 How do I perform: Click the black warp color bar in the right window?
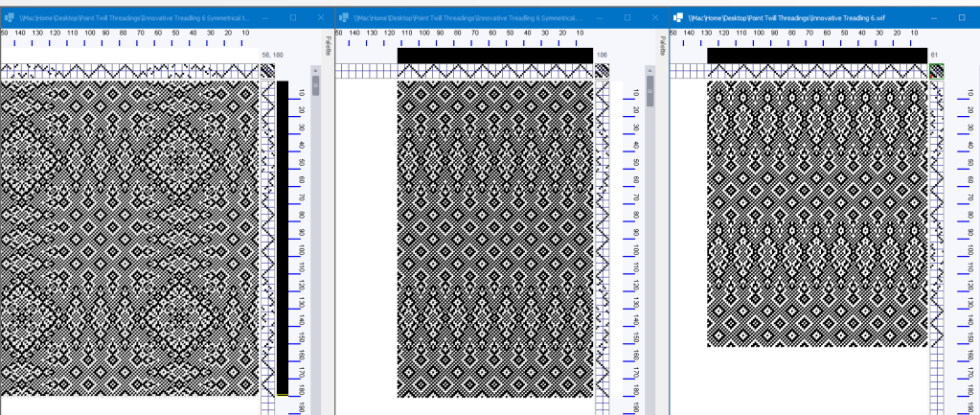(816, 56)
